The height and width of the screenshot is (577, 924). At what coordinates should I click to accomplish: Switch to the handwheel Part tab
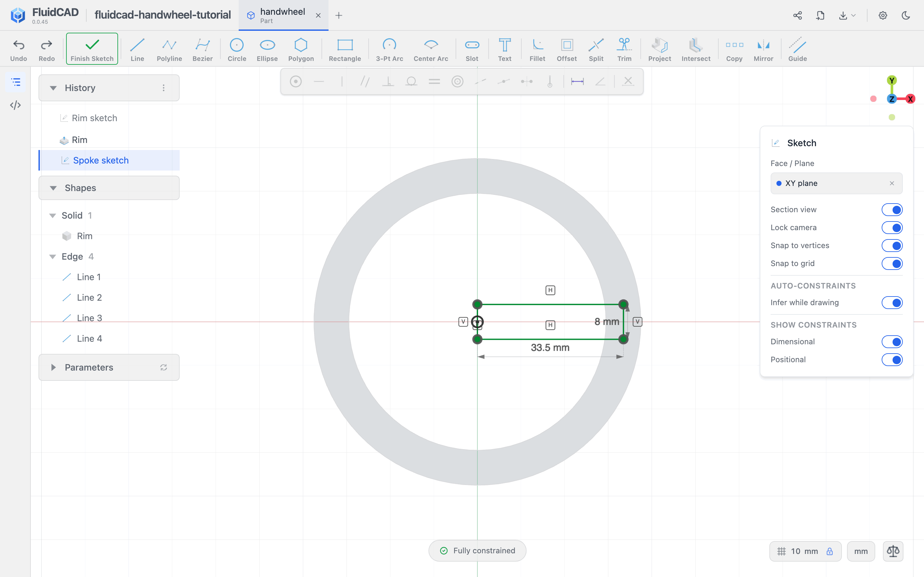coord(283,15)
